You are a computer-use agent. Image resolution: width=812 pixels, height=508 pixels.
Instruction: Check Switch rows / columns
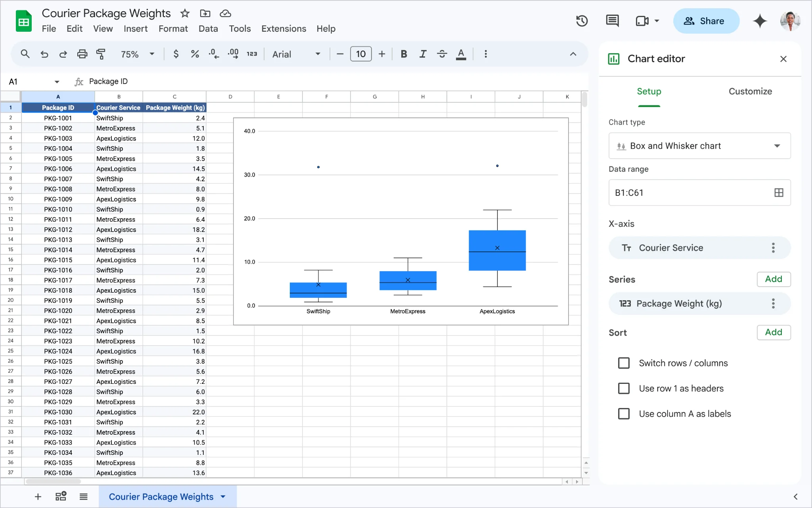coord(624,363)
